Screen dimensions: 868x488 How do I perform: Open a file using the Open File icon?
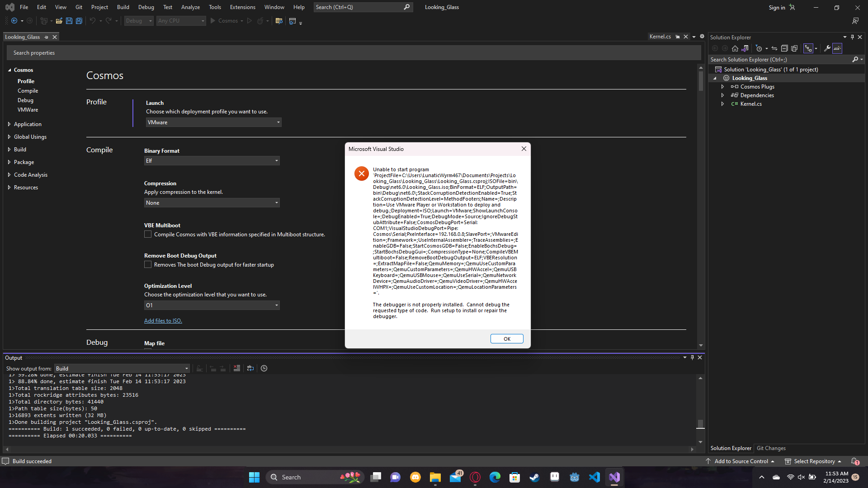pos(59,21)
